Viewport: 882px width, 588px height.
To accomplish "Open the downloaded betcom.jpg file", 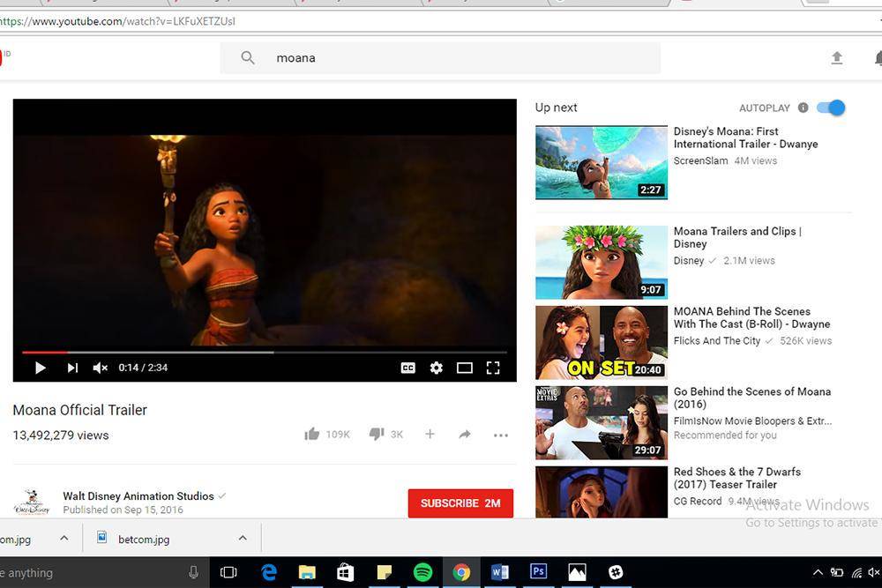I will [144, 540].
